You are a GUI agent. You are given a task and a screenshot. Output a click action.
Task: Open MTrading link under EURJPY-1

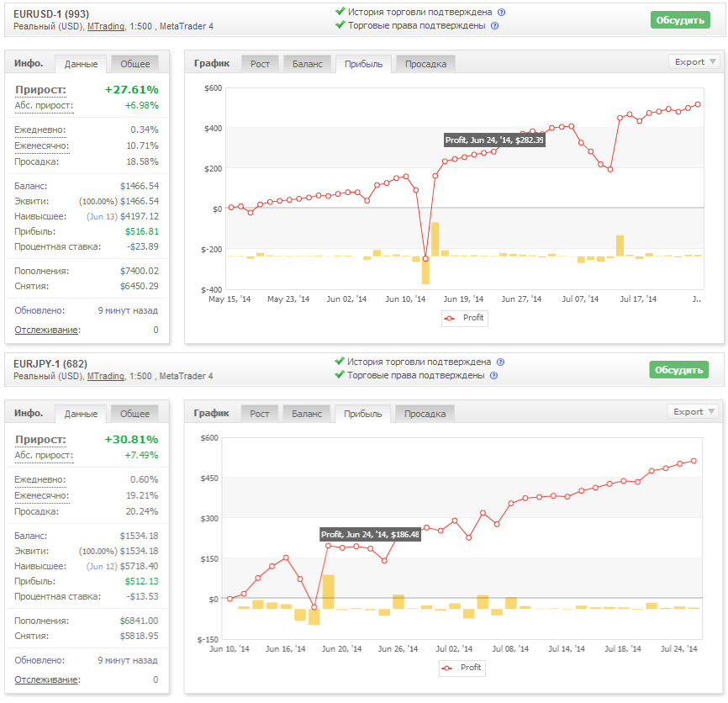pos(105,376)
